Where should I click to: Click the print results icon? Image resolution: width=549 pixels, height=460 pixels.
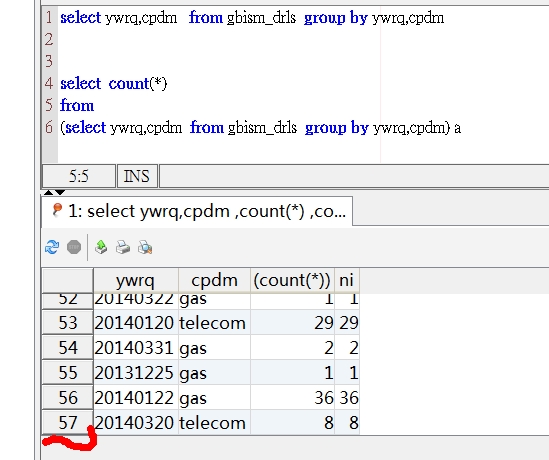123,247
